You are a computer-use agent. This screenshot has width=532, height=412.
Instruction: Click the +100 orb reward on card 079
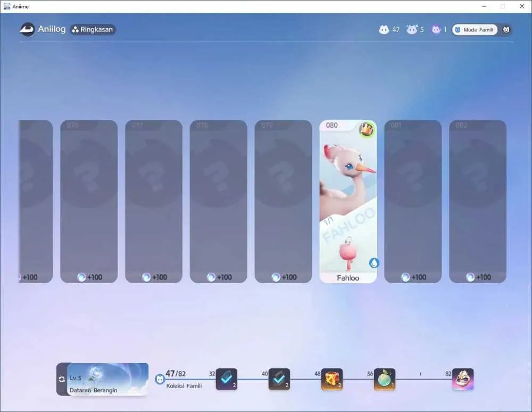pos(284,277)
